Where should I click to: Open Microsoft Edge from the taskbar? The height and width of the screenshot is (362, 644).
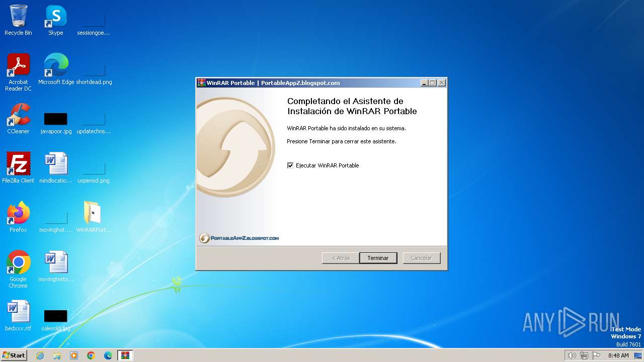(x=108, y=355)
